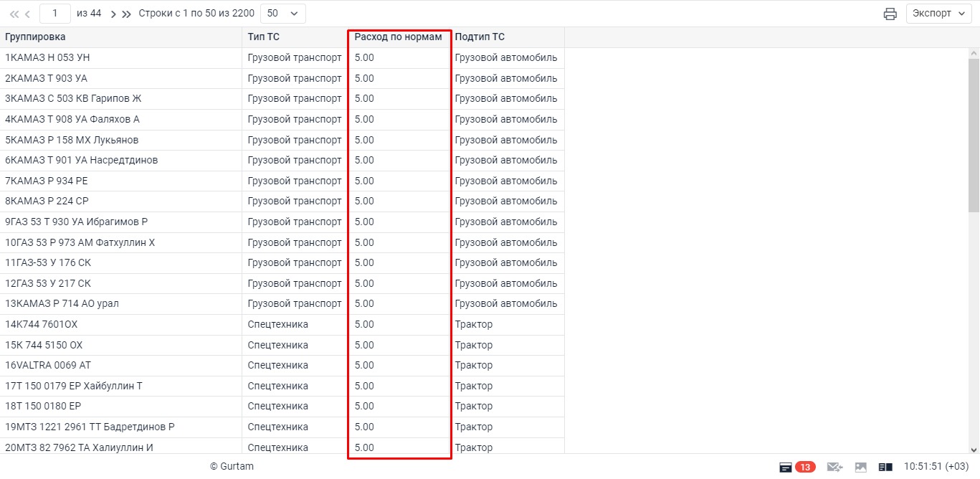
Task: Open the messages envelope icon in bottom bar
Action: point(834,467)
